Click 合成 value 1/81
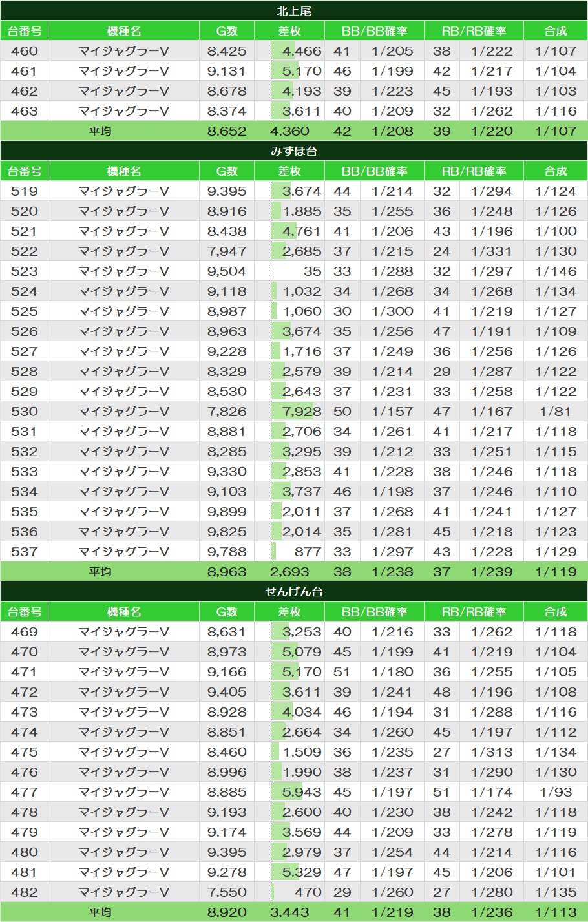Screen dimensions: 588x922 (556, 412)
